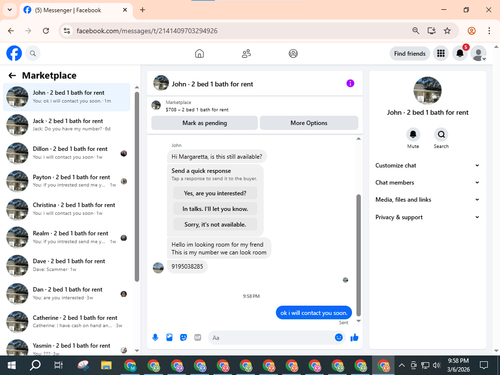Open conversation information purple icon

(x=350, y=83)
